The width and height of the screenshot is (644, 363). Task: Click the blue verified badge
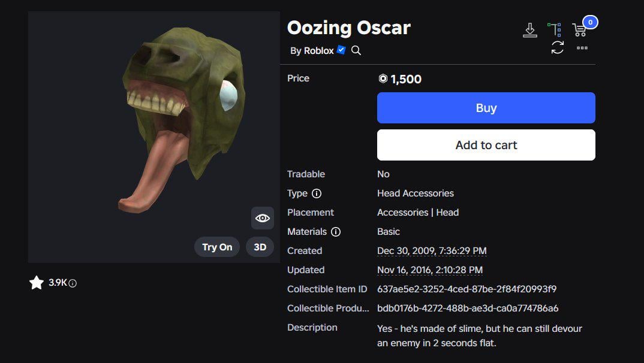[x=341, y=50]
